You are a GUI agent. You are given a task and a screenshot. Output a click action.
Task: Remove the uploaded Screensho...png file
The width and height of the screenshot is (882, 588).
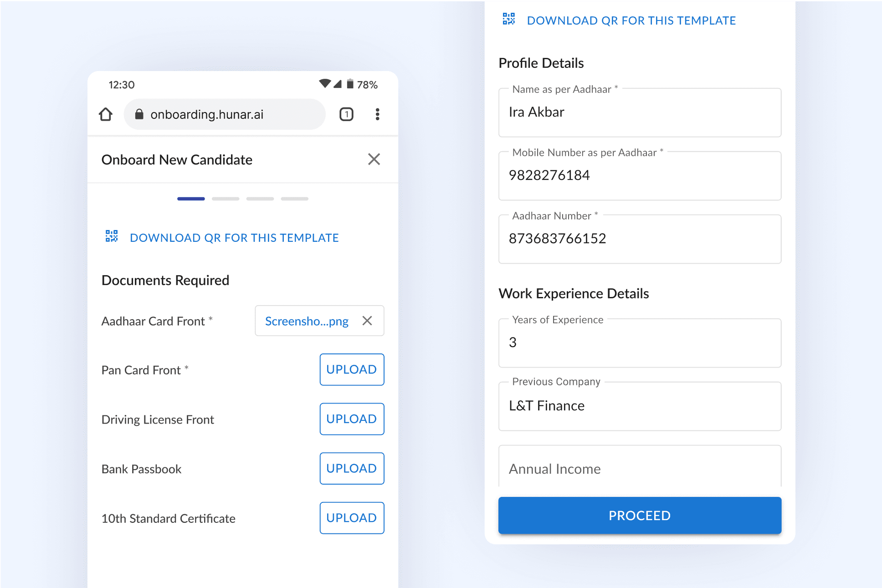point(367,321)
